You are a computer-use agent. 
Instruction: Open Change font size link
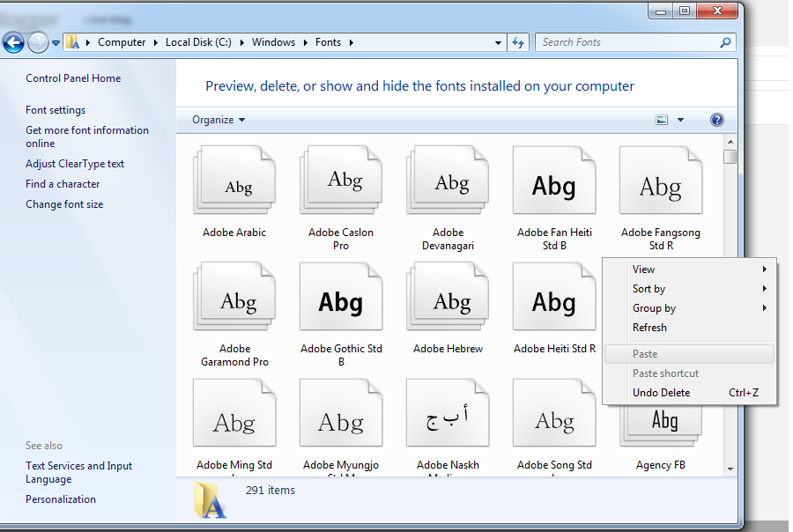(x=64, y=204)
